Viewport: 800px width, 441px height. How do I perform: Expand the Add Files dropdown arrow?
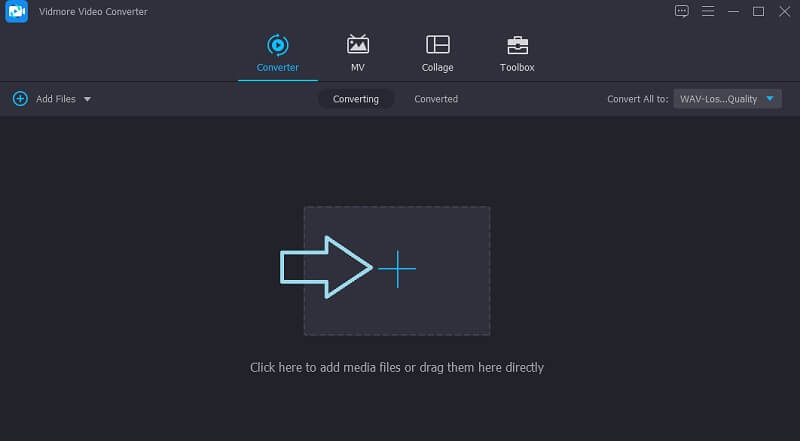click(x=87, y=99)
